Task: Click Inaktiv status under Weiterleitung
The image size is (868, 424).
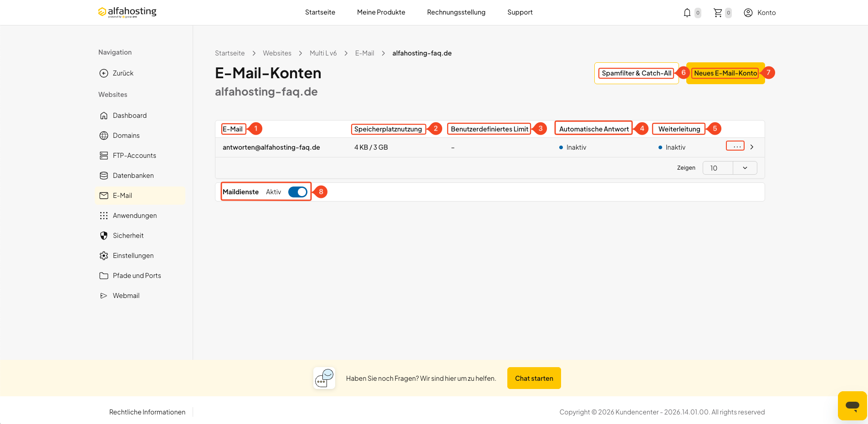Action: pyautogui.click(x=672, y=147)
